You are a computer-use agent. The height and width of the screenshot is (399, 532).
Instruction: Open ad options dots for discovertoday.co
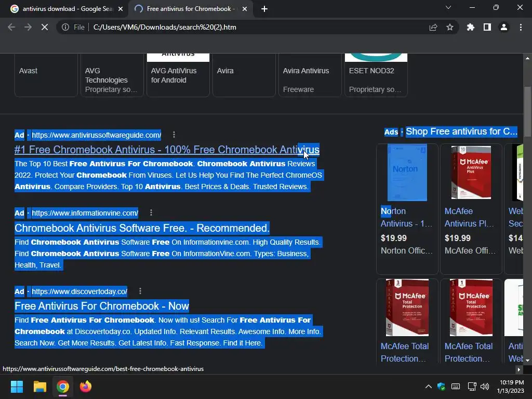[x=140, y=291]
